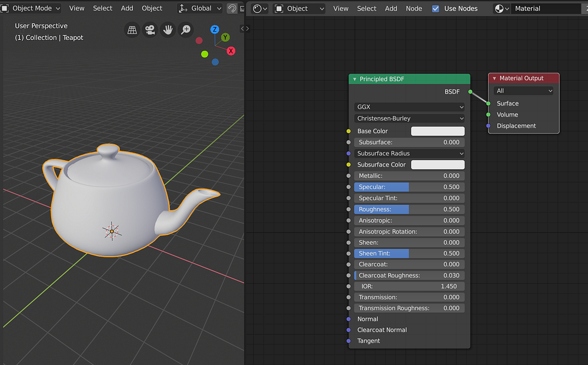Image resolution: width=588 pixels, height=365 pixels.
Task: Click the Volume input socket
Action: coord(488,115)
